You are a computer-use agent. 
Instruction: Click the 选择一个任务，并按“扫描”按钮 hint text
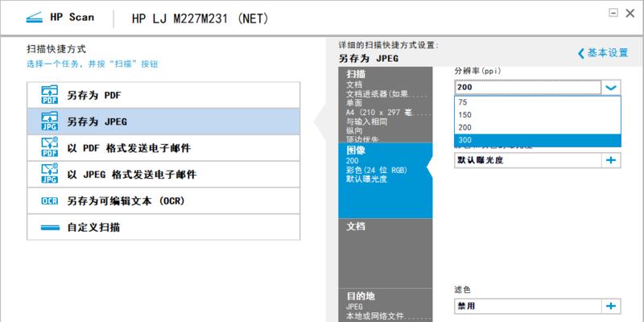point(93,64)
